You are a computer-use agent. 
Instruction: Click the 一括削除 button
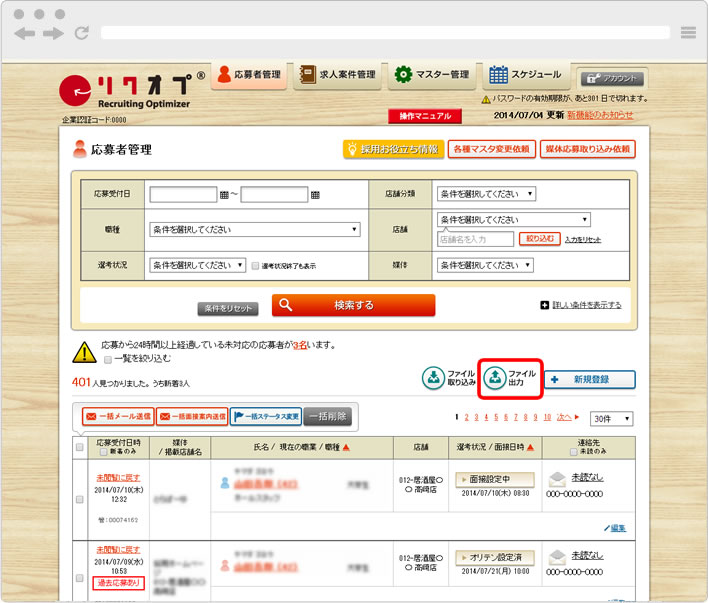tap(327, 416)
